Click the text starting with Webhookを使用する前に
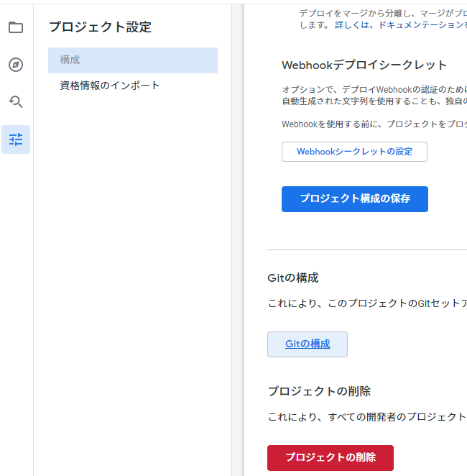This screenshot has width=467, height=476. point(374,124)
